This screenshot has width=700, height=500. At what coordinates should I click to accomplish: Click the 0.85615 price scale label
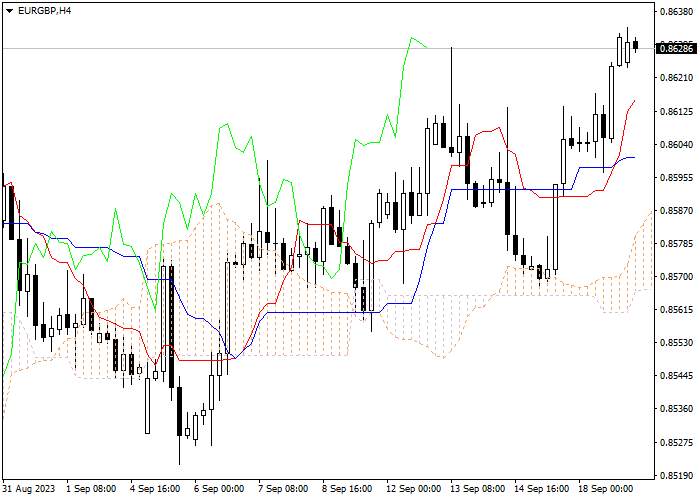[x=676, y=310]
